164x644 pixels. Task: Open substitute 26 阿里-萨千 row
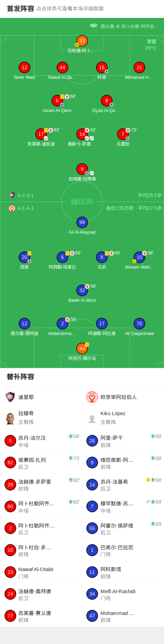click(x=123, y=441)
